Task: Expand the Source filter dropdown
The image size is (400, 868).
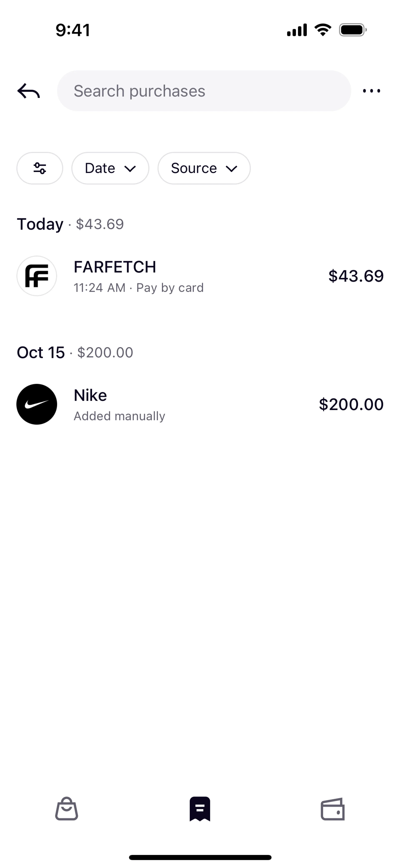Action: point(204,168)
